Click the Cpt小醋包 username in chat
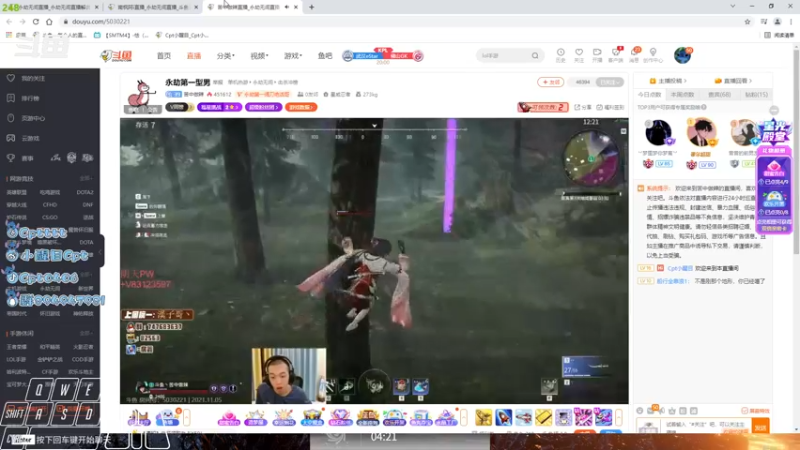The height and width of the screenshot is (450, 800). [680, 268]
